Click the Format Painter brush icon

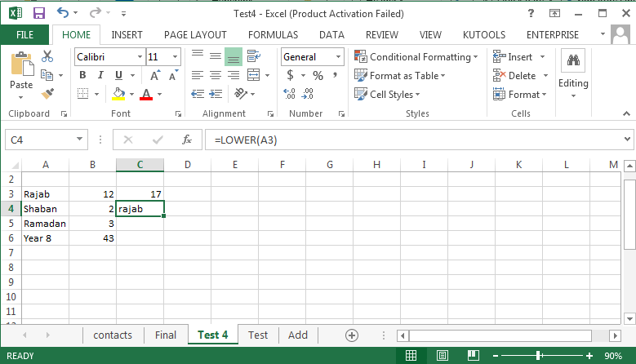[x=47, y=94]
